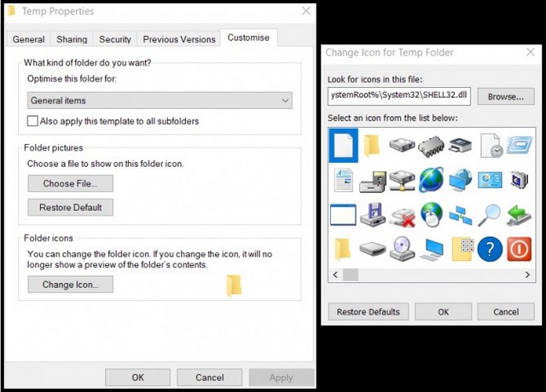Click Restore Default under Folder pictures
The width and height of the screenshot is (546, 392).
click(70, 207)
